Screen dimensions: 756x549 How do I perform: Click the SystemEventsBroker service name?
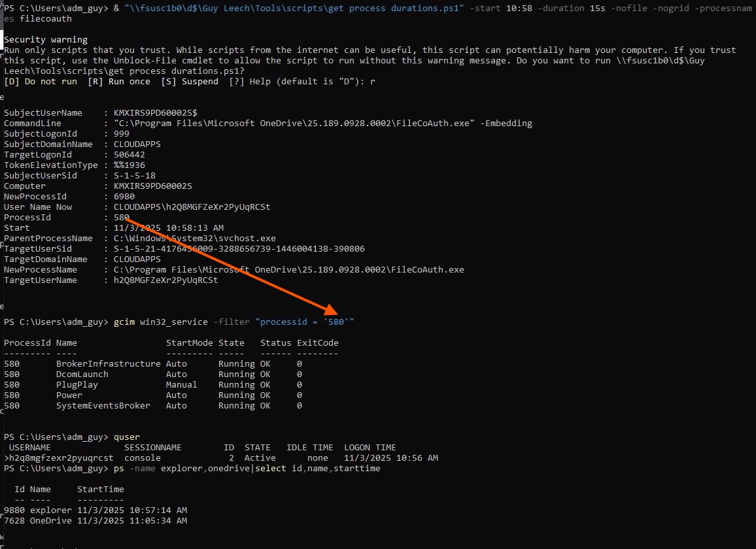pyautogui.click(x=103, y=406)
